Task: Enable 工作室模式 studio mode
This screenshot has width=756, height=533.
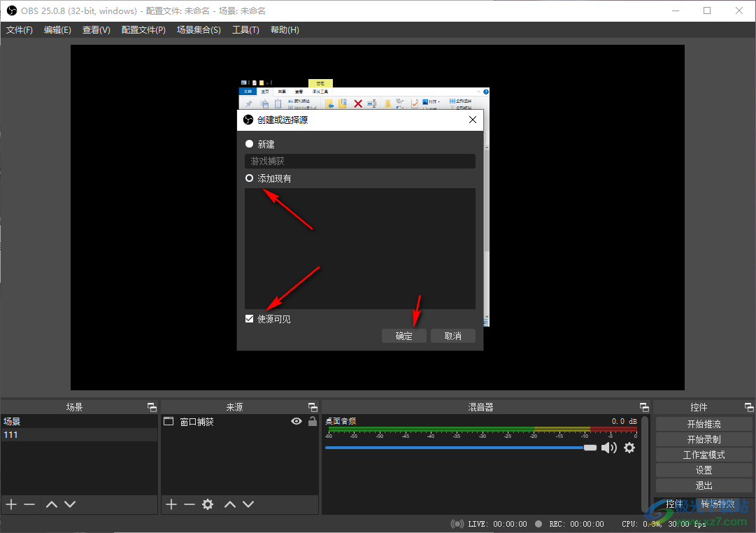Action: (704, 455)
